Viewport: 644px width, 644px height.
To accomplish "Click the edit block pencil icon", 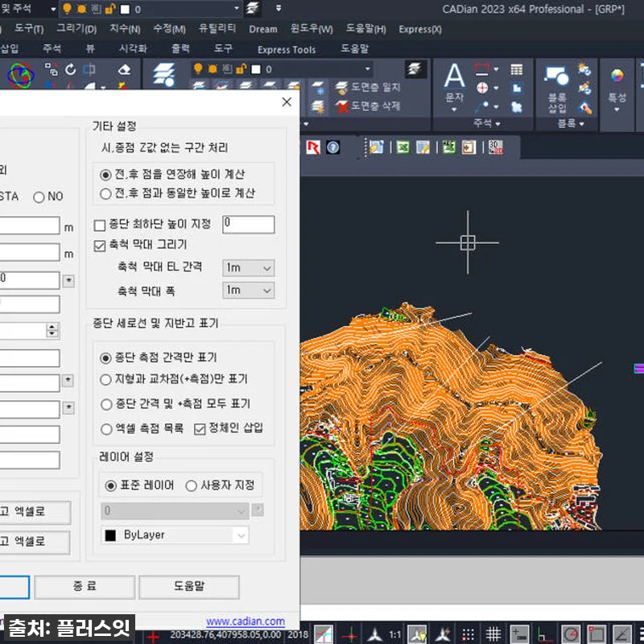I will tap(584, 89).
